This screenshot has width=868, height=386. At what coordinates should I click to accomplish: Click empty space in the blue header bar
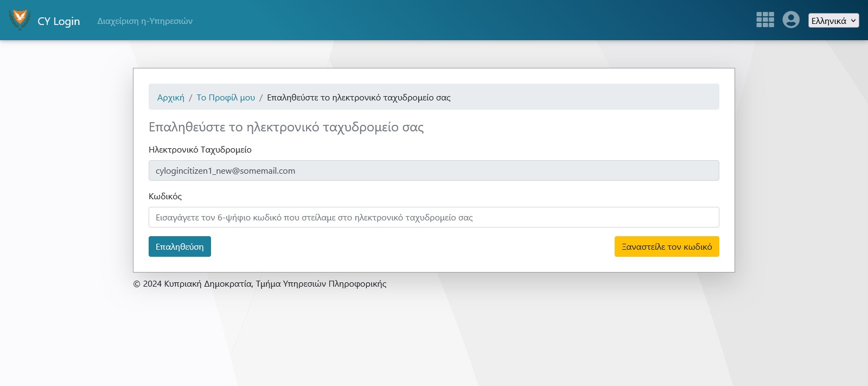click(x=461, y=20)
